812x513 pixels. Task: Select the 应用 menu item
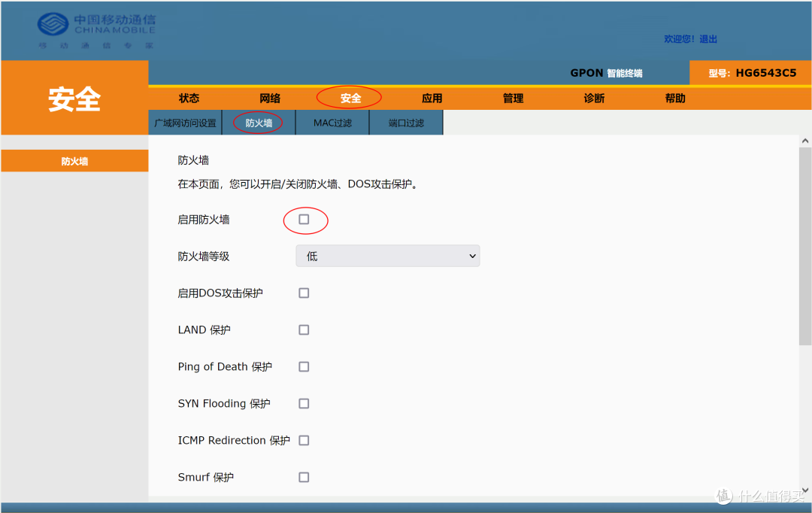tap(432, 98)
